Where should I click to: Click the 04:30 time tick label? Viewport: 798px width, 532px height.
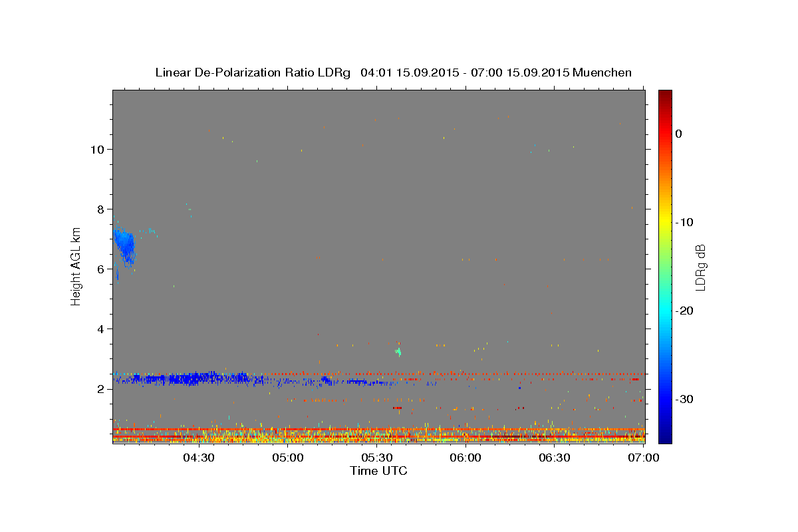[x=198, y=458]
